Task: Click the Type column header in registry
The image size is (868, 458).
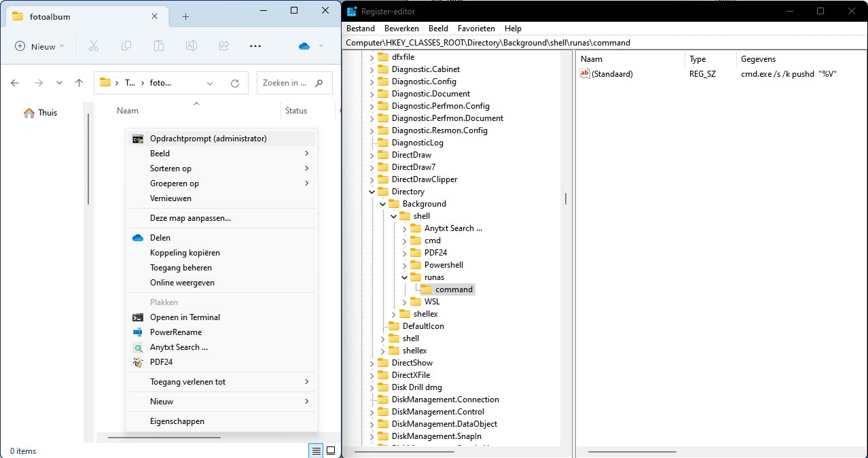Action: click(698, 59)
